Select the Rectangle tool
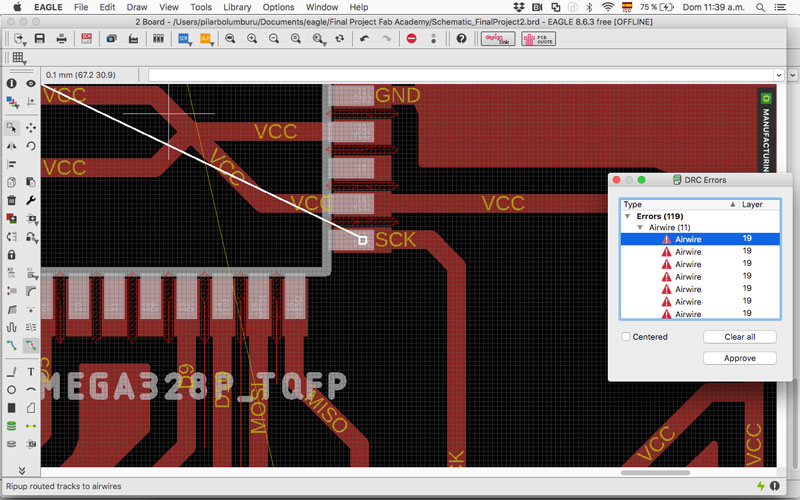Viewport: 800px width, 500px height. (11, 408)
